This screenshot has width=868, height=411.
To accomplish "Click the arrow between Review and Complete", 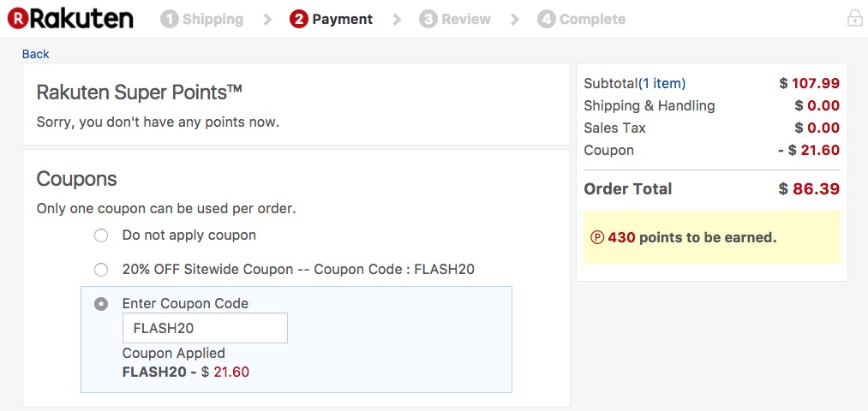I will [x=514, y=19].
